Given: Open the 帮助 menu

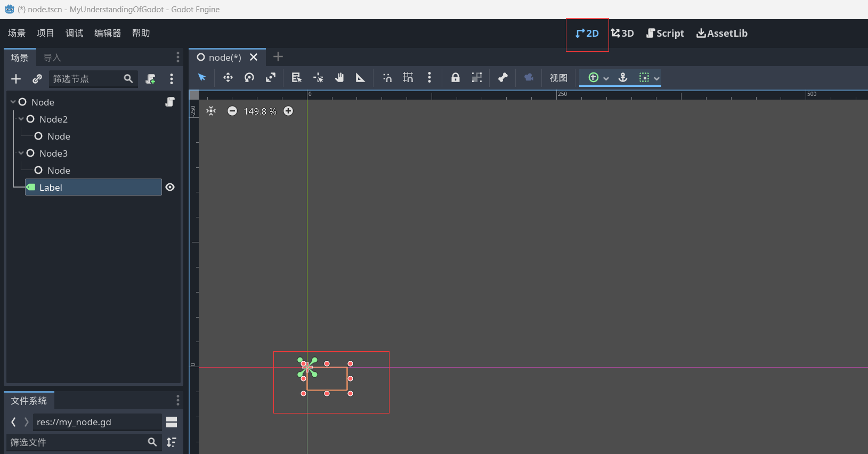Looking at the screenshot, I should point(141,33).
